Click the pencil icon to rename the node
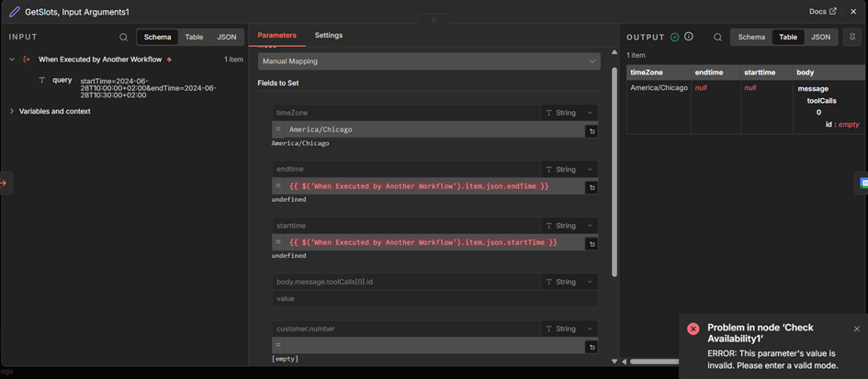 point(15,12)
